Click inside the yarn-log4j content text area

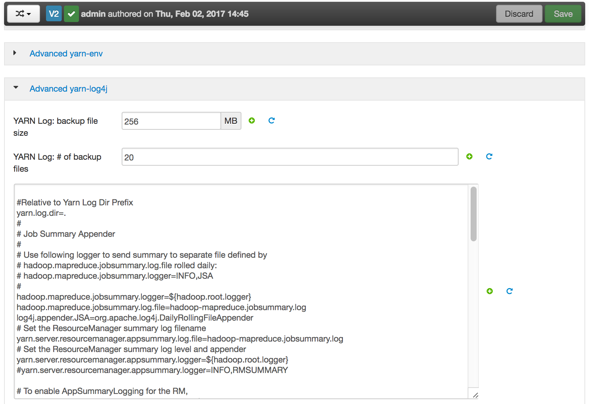(241, 291)
